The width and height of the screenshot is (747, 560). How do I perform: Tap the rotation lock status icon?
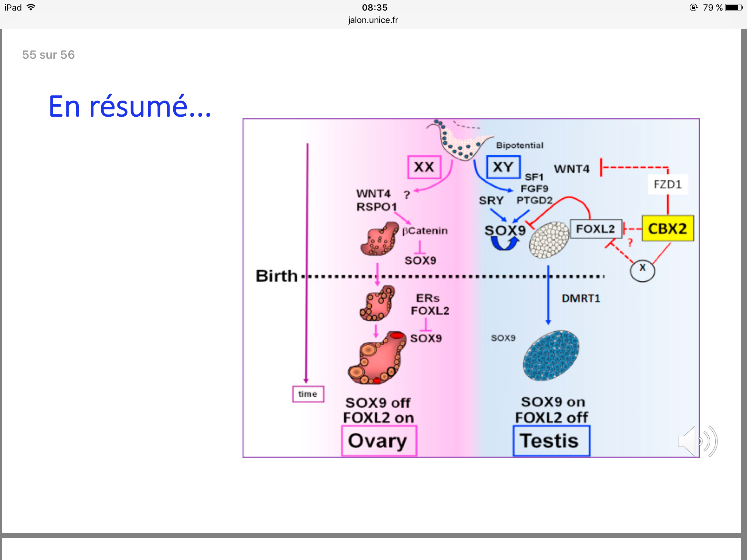point(693,7)
